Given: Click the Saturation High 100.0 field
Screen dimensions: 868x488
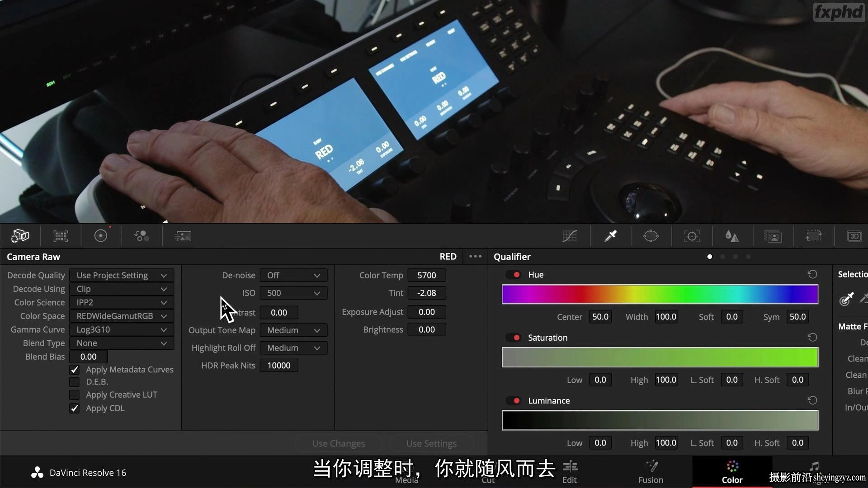Looking at the screenshot, I should (x=666, y=380).
